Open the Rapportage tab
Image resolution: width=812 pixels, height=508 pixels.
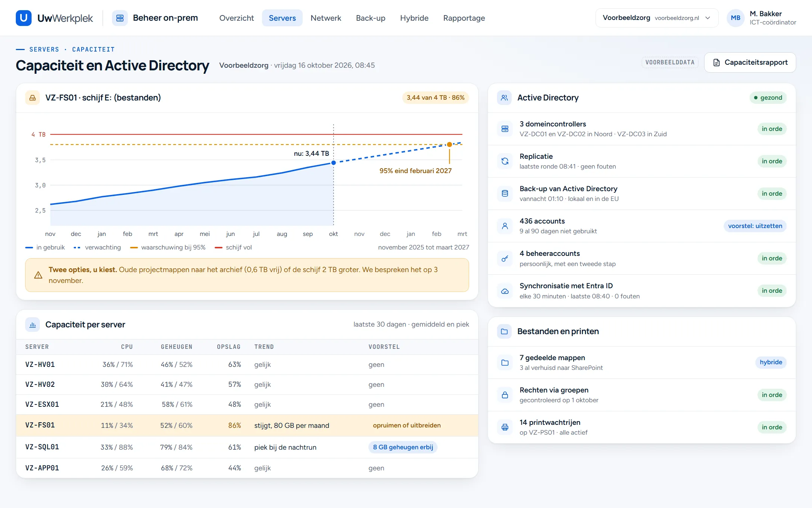coord(464,18)
